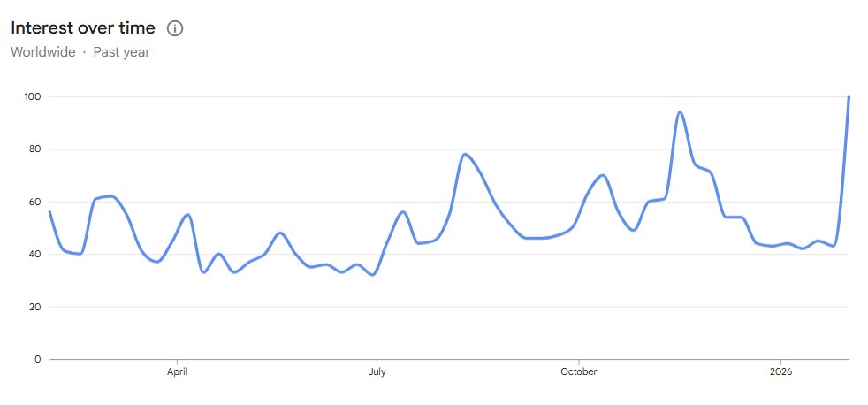
Task: Click the Interest over time heading
Action: (x=83, y=28)
